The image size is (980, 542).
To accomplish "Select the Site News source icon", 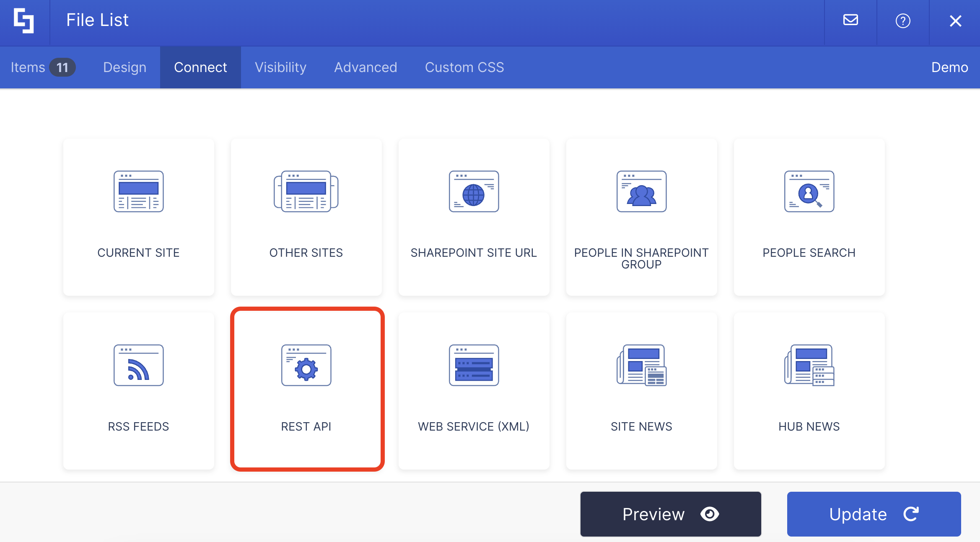I will tap(641, 365).
